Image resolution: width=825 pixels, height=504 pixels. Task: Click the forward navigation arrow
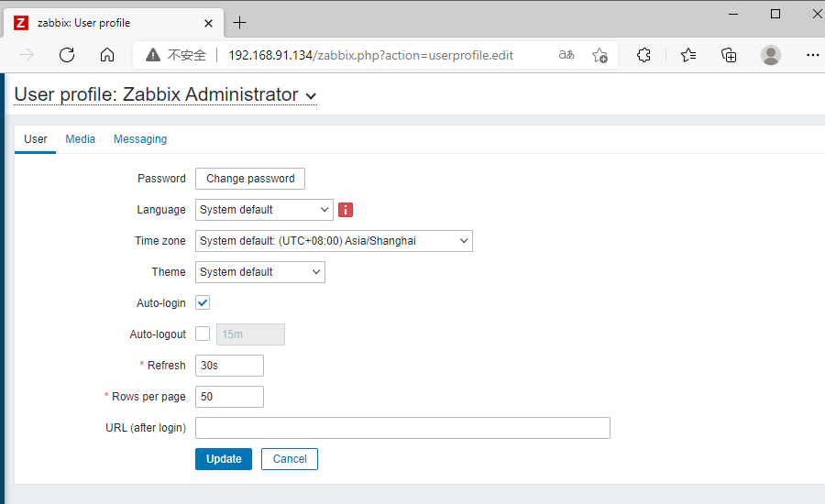pos(27,55)
